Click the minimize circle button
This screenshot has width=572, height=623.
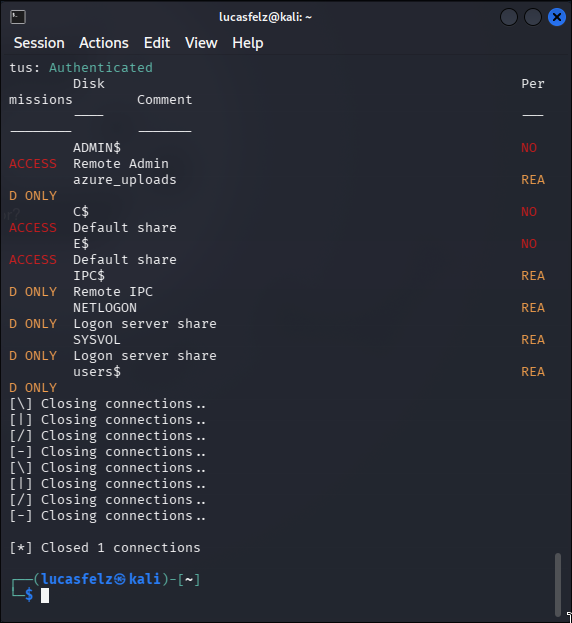pyautogui.click(x=509, y=17)
